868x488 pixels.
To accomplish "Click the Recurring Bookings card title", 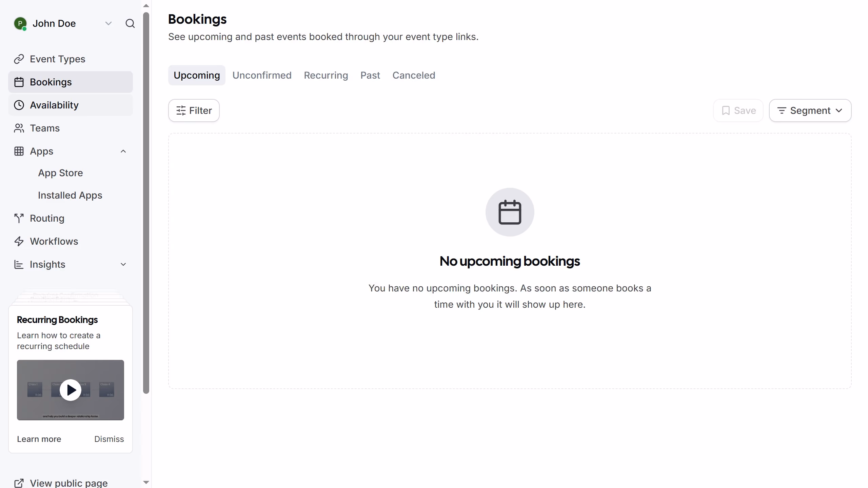I will tap(57, 320).
